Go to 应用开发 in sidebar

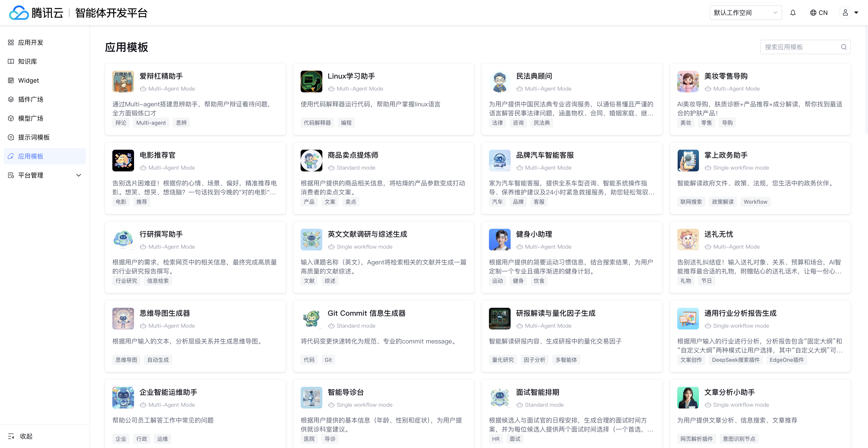tap(30, 42)
